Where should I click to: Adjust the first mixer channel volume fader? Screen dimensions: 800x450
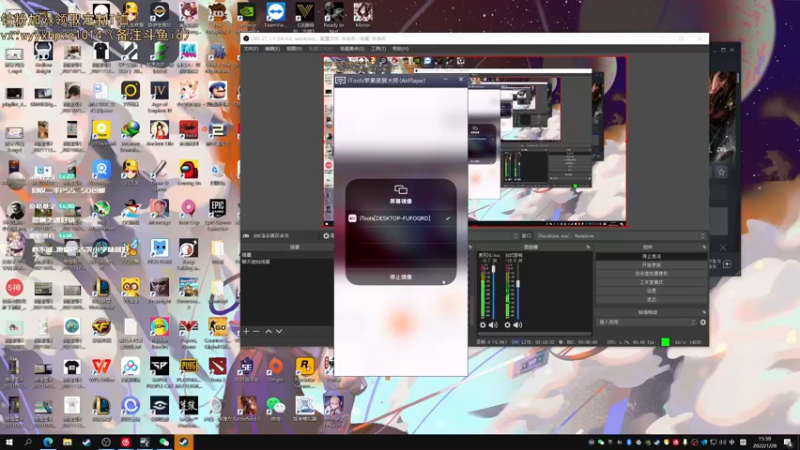coord(493,269)
